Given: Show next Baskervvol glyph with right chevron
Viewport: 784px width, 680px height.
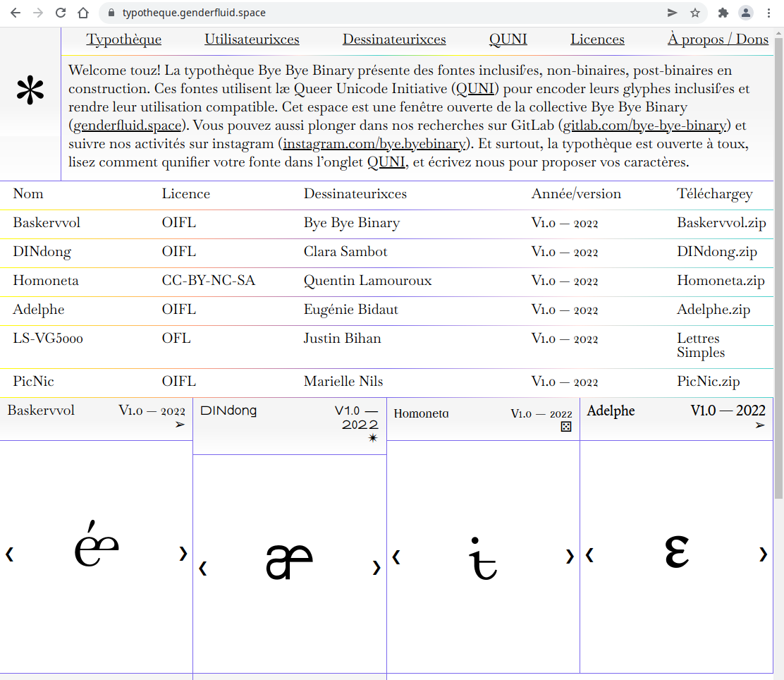Looking at the screenshot, I should 183,554.
